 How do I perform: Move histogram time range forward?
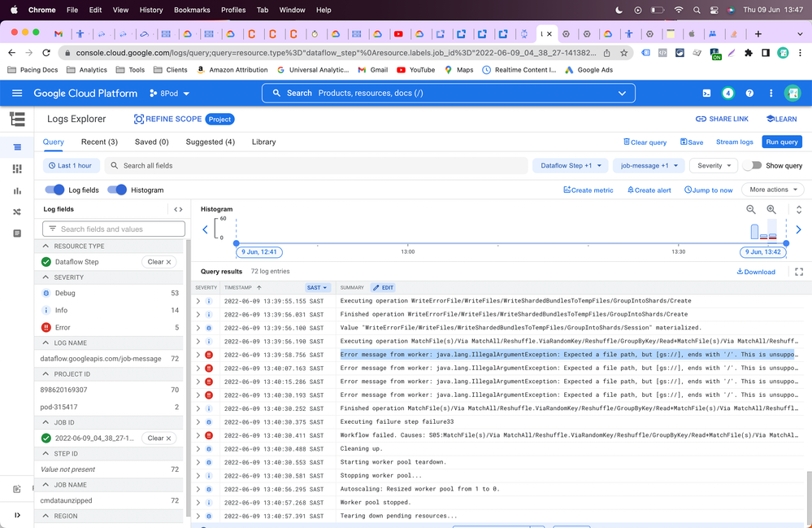[x=798, y=229]
